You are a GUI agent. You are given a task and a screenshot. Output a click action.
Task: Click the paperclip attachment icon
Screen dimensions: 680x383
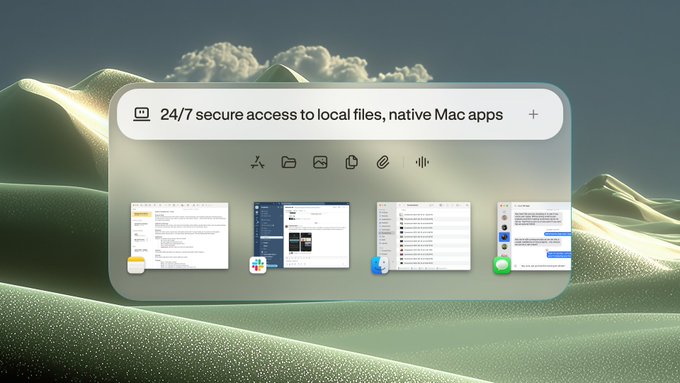[382, 162]
